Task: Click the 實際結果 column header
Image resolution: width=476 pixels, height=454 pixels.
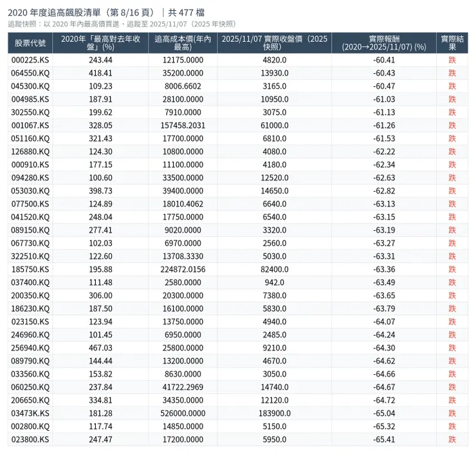Action: pyautogui.click(x=452, y=43)
